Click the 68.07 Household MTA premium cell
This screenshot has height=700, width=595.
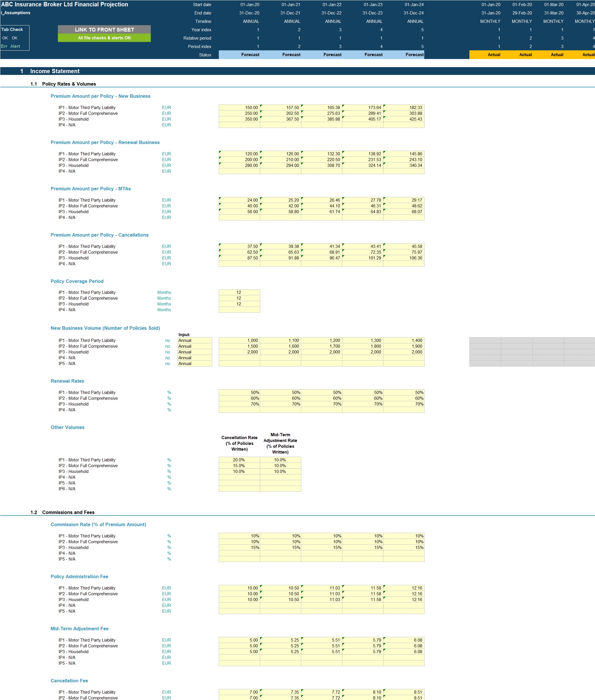tap(404, 212)
